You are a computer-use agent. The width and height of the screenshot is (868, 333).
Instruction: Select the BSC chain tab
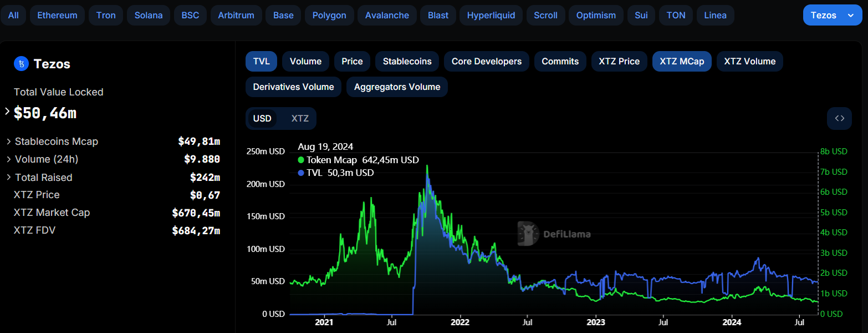[190, 15]
